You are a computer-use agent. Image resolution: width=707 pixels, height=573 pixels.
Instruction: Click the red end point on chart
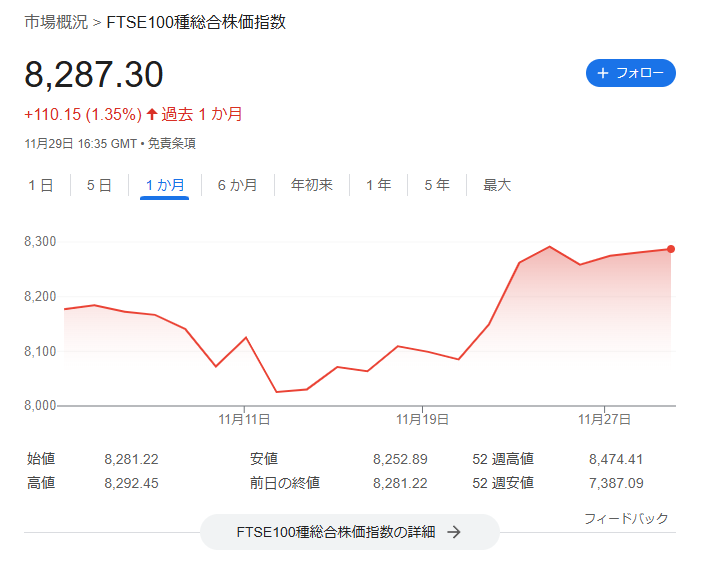[x=671, y=249]
